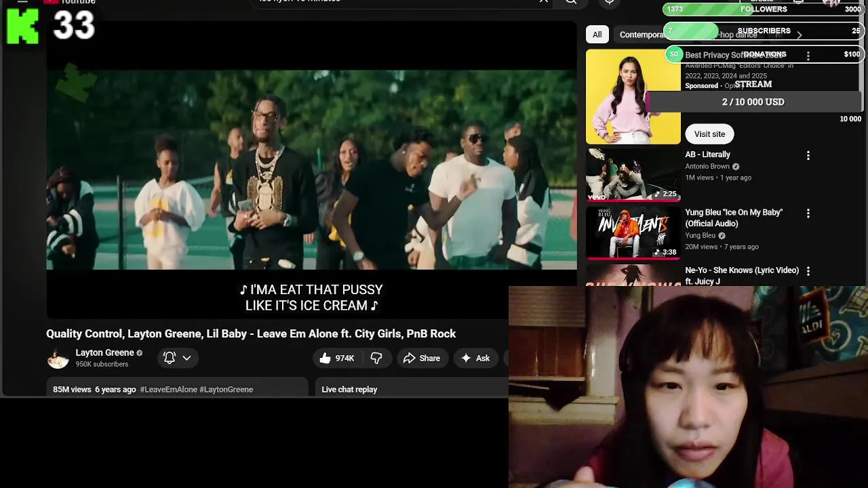Screen dimensions: 868x488
Task: Open the Ne-Yo - She Knows lyric video title
Action: pyautogui.click(x=742, y=275)
